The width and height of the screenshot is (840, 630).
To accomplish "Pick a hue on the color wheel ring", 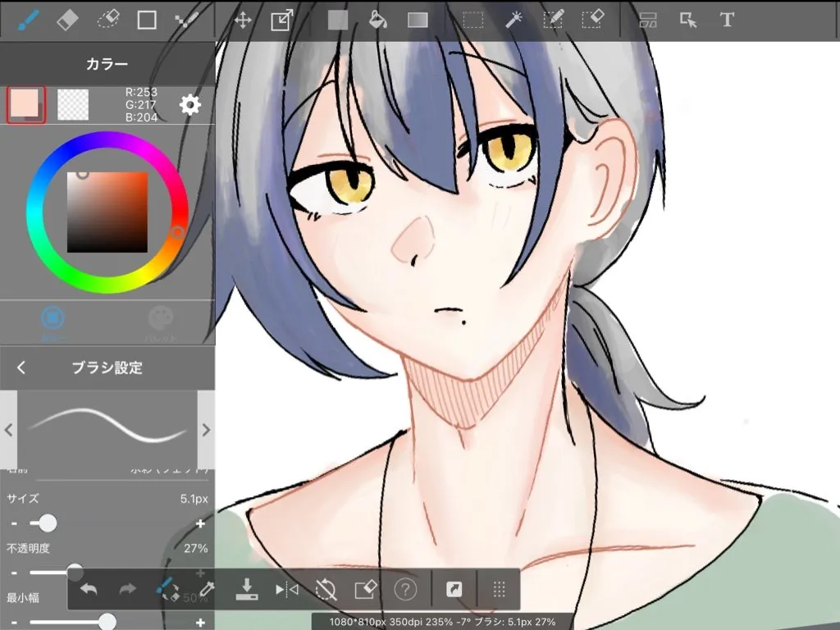I will tap(177, 232).
